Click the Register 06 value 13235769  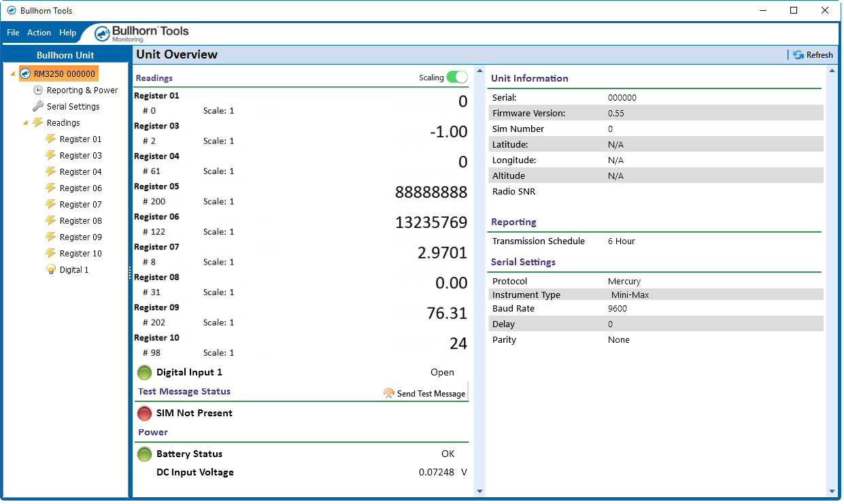coord(431,222)
